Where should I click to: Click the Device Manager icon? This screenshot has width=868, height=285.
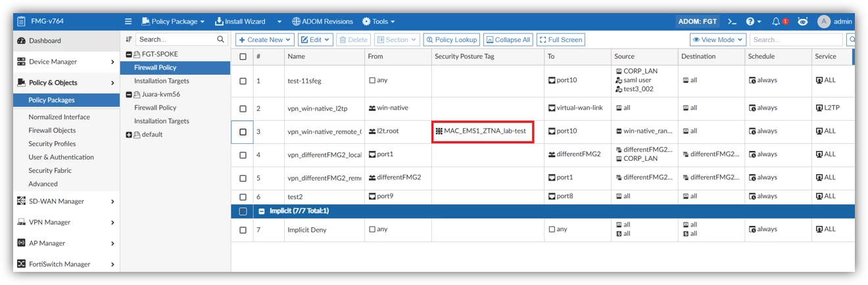tap(22, 62)
